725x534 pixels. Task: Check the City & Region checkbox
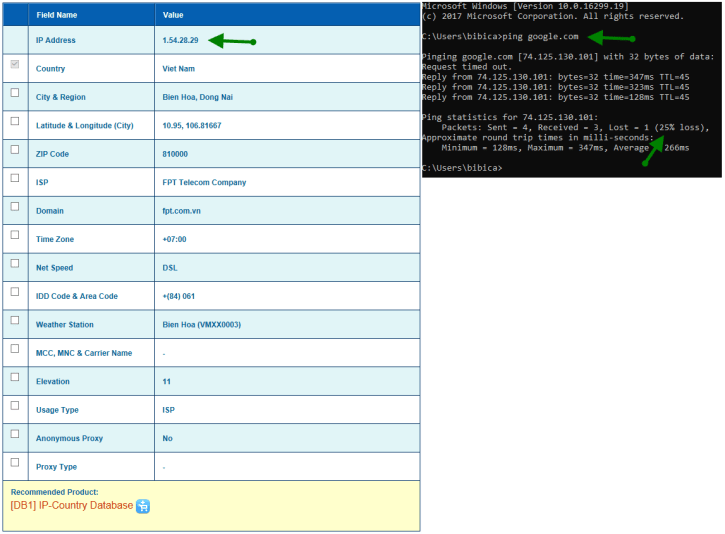click(x=14, y=93)
